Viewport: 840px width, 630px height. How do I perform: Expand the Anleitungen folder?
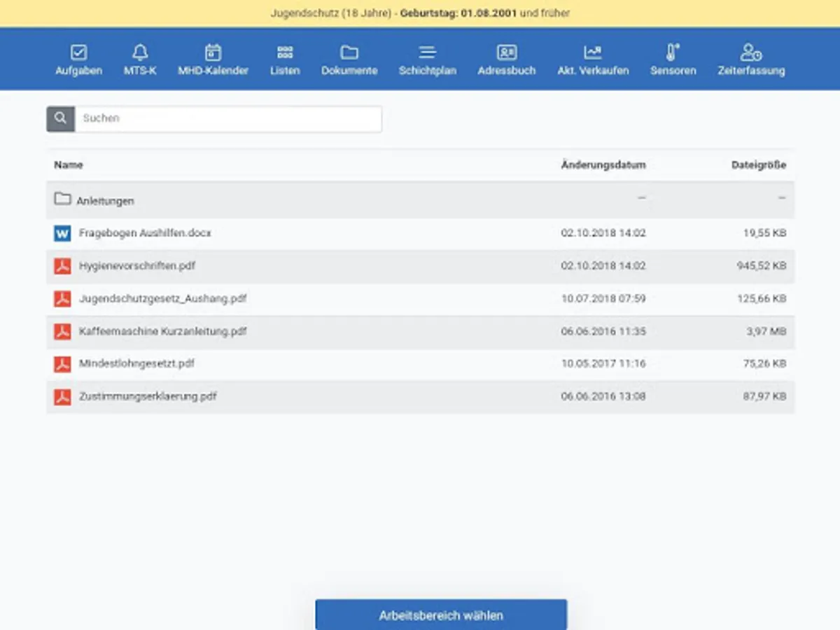(105, 201)
